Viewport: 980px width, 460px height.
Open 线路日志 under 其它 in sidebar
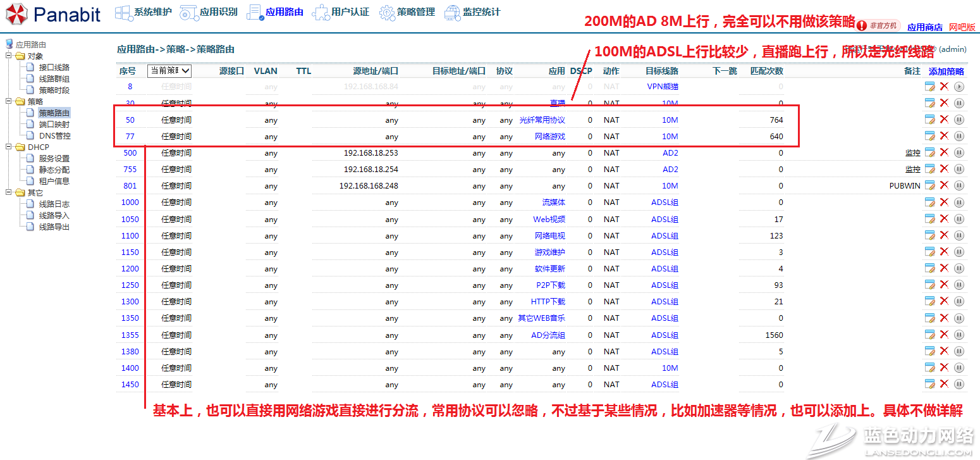54,204
